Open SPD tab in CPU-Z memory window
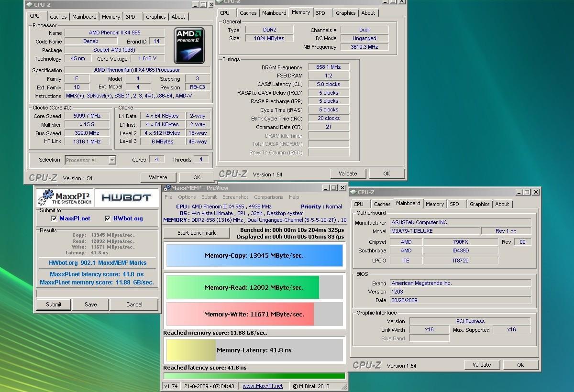The height and width of the screenshot is (392, 574). pyautogui.click(x=320, y=13)
